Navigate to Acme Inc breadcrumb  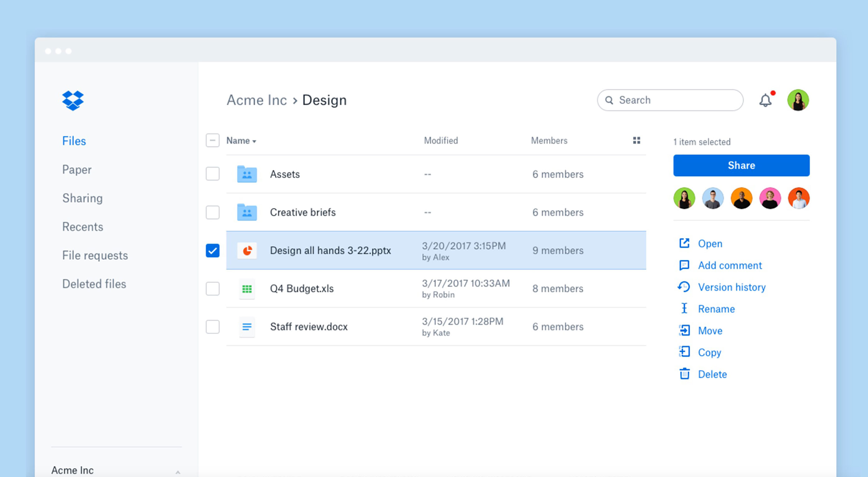point(257,100)
